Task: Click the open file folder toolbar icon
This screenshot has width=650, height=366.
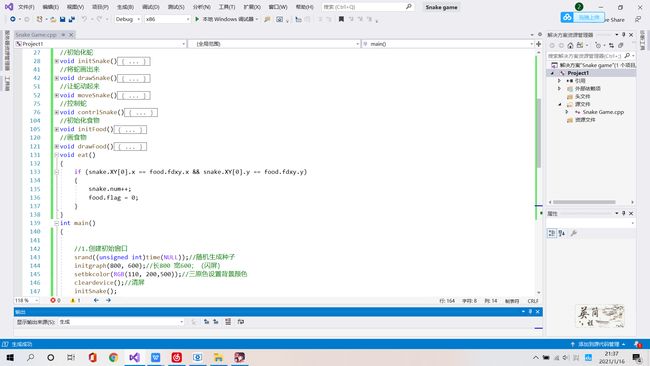Action: tap(53, 19)
